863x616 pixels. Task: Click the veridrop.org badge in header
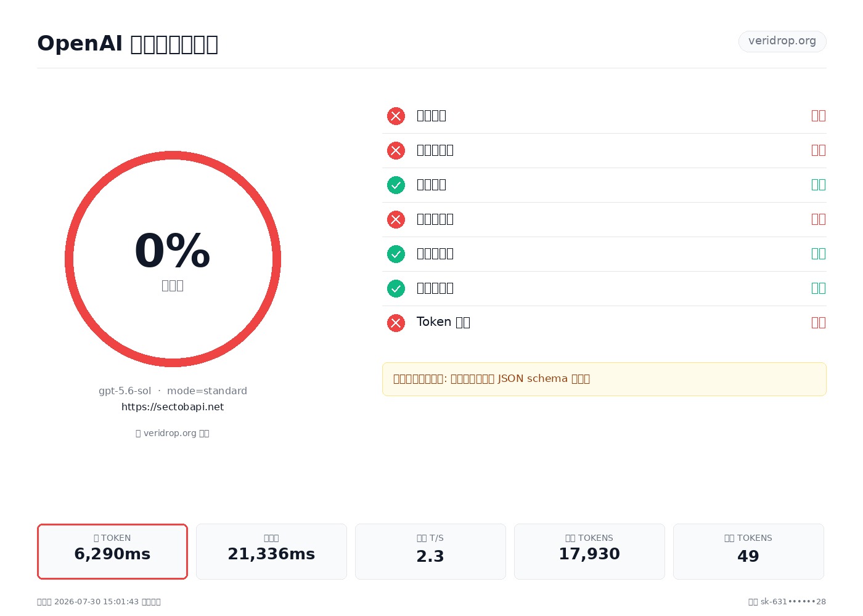coord(782,41)
